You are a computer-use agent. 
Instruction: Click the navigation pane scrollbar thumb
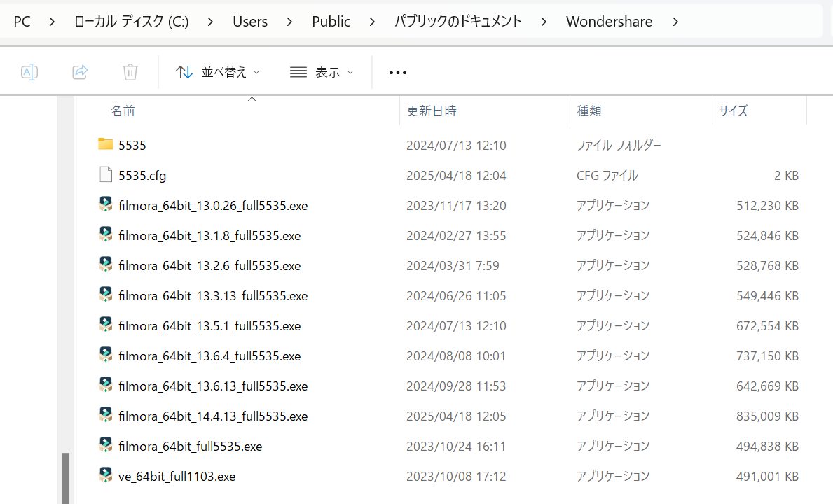point(65,478)
